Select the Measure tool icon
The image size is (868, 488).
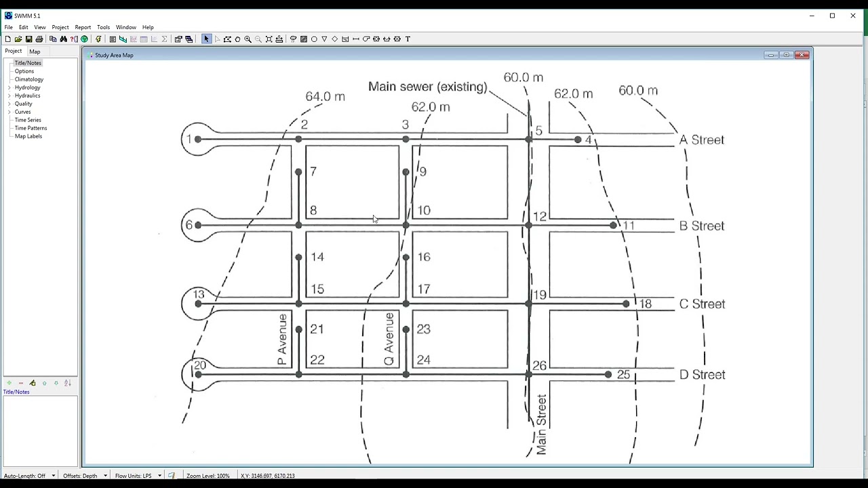tap(279, 39)
